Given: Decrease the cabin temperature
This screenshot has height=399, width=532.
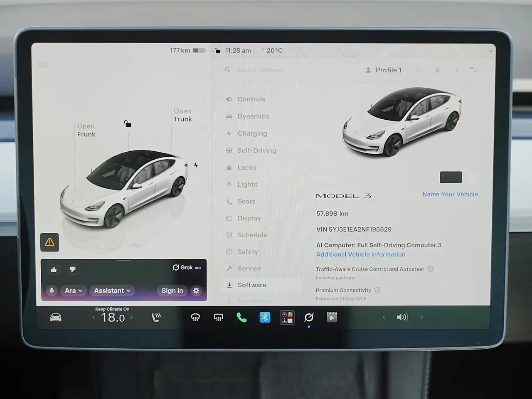Looking at the screenshot, I should click(x=94, y=318).
